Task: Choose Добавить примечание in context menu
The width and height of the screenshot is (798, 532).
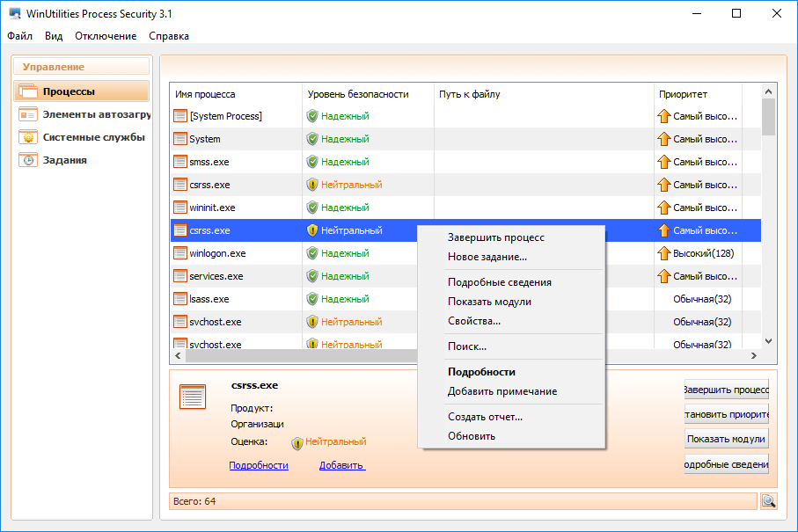Action: pos(511,391)
